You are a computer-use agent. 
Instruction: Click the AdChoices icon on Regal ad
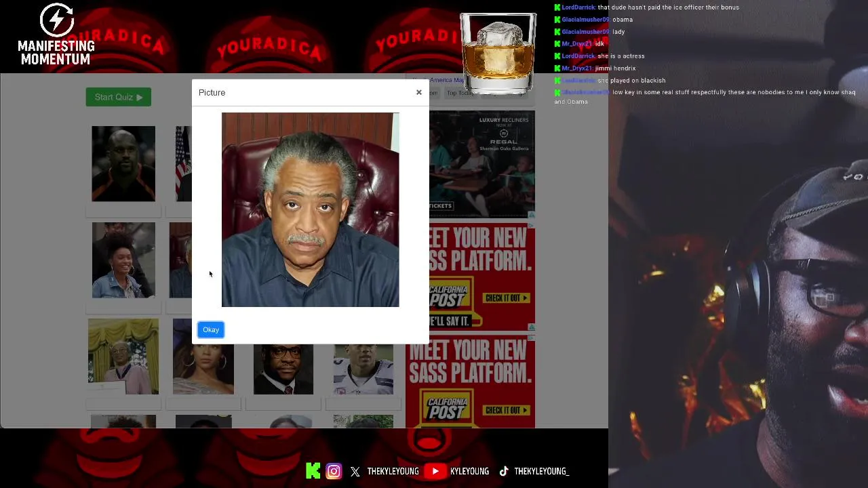(x=531, y=214)
